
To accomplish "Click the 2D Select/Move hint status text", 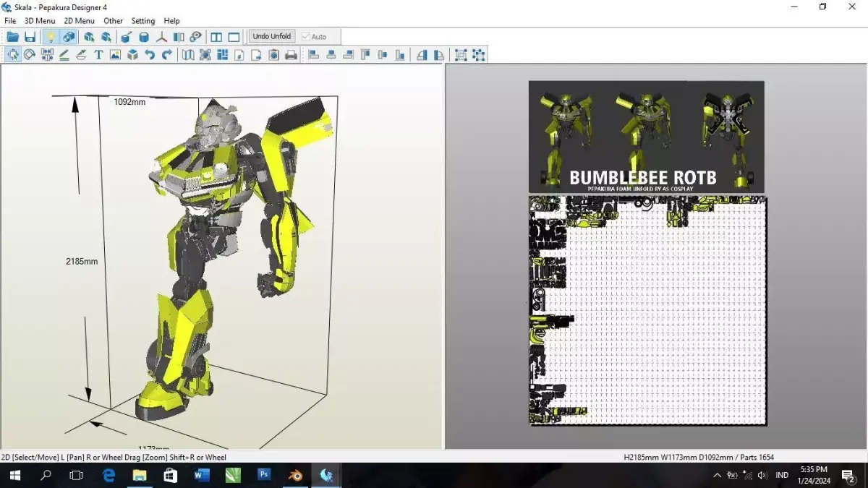I will [x=114, y=457].
